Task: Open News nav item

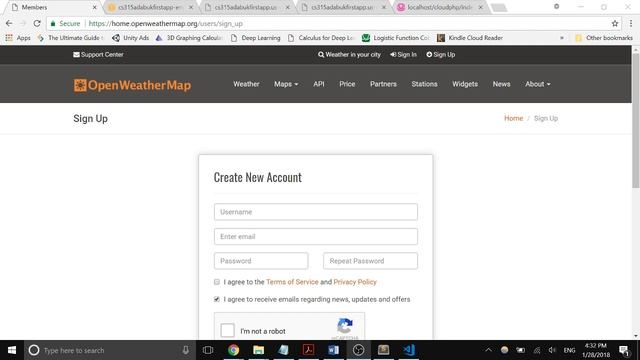Action: pyautogui.click(x=501, y=84)
